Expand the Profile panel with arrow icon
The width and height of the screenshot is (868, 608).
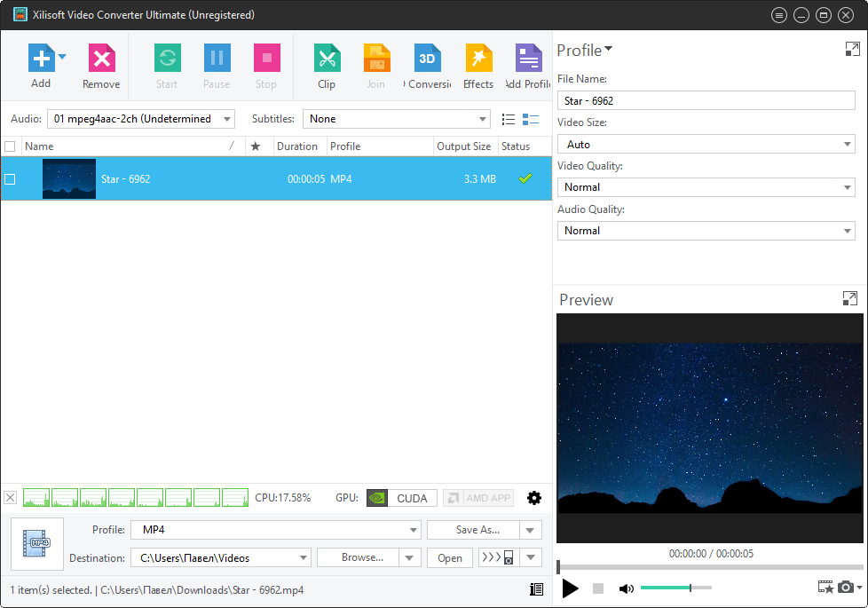pyautogui.click(x=853, y=50)
